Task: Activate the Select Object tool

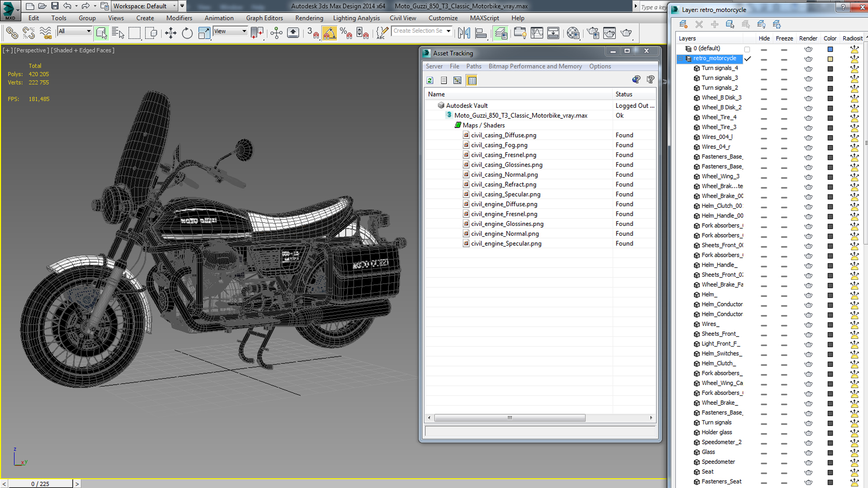Action: tap(101, 33)
